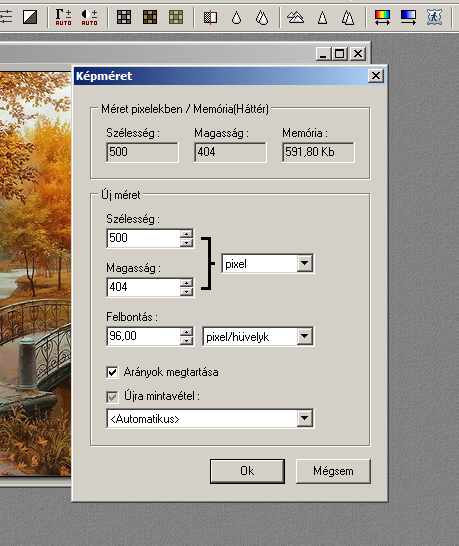The width and height of the screenshot is (459, 546).
Task: Click the single triangle sharpen icon
Action: (322, 17)
